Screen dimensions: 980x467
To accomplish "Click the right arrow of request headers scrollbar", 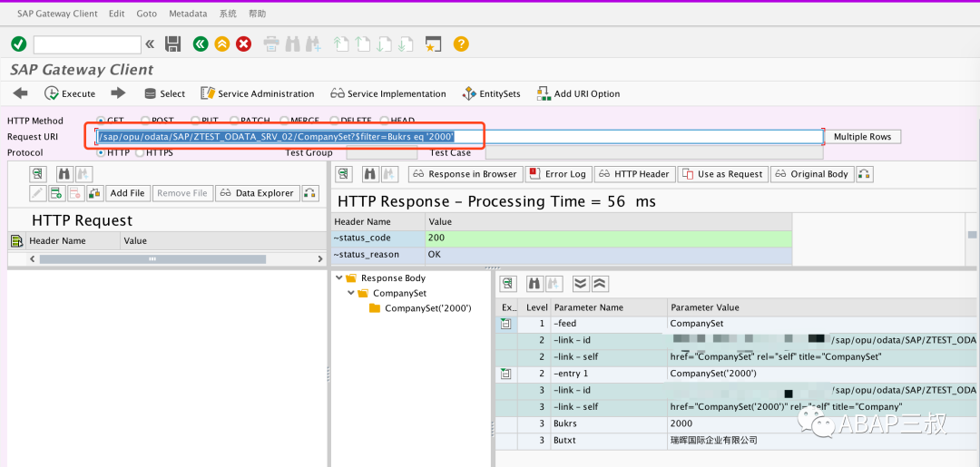I will point(320,258).
